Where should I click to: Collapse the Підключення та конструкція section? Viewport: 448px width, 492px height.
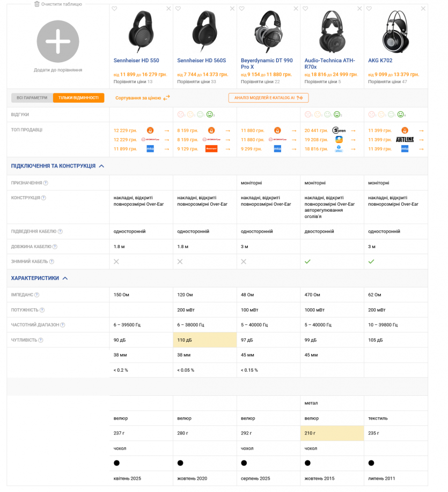click(x=101, y=166)
